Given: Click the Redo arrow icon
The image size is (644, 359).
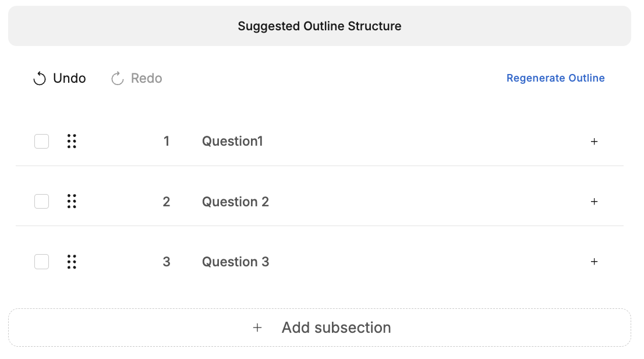Looking at the screenshot, I should pos(118,78).
